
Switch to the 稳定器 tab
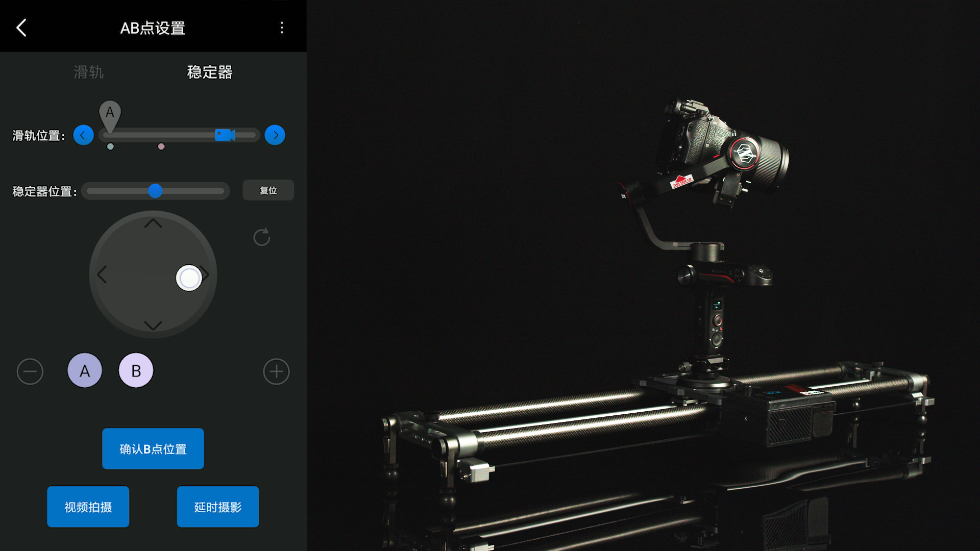coord(210,72)
